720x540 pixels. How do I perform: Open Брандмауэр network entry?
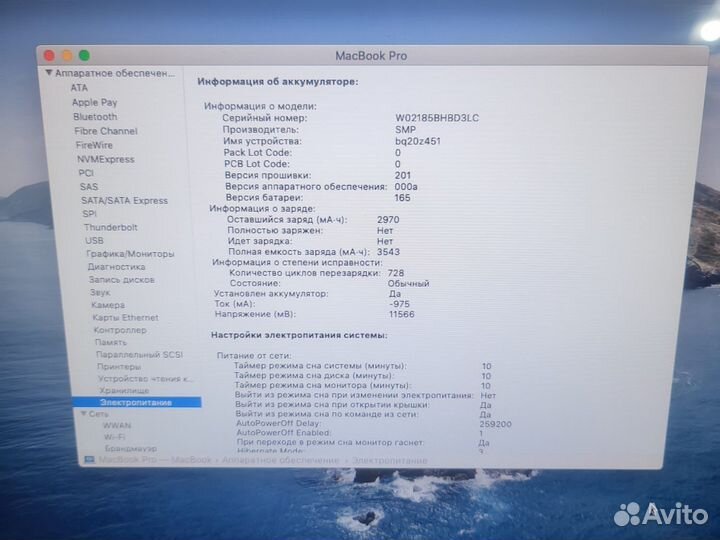[x=131, y=448]
